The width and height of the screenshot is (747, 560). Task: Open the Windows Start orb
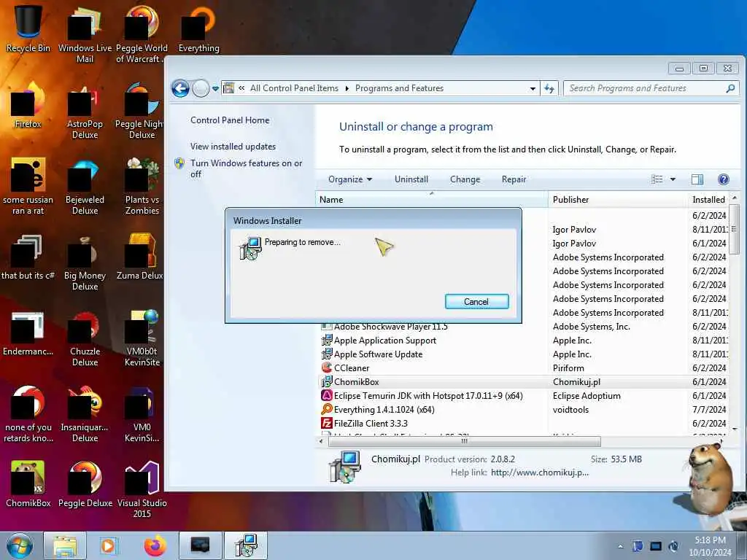(20, 545)
